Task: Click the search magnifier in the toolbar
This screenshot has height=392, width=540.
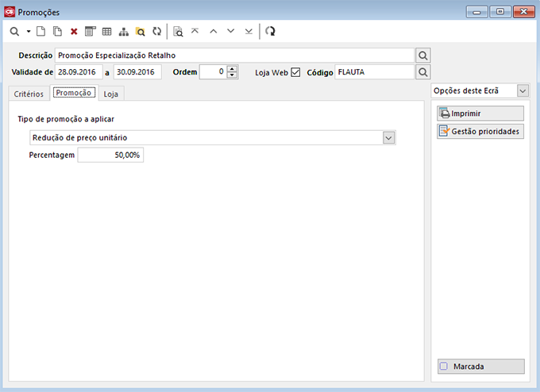Action: pos(14,32)
